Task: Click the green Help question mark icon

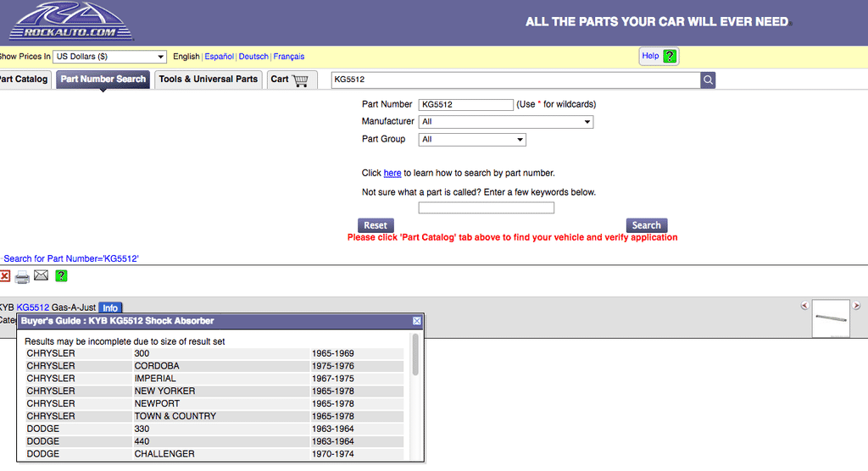Action: pyautogui.click(x=670, y=57)
